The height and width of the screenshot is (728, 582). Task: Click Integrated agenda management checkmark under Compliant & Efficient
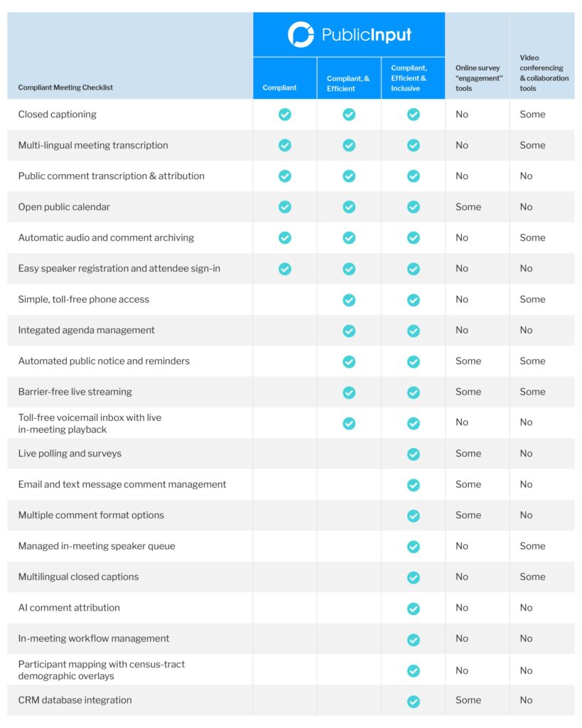pos(349,331)
